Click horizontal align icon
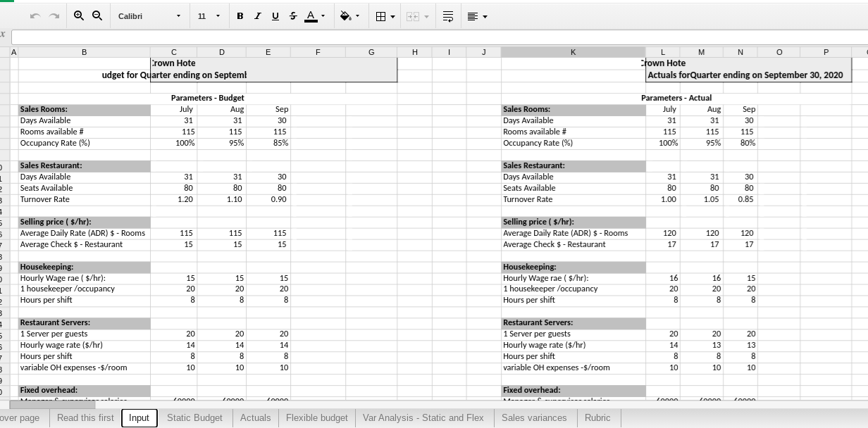This screenshot has width=868, height=428. click(473, 15)
